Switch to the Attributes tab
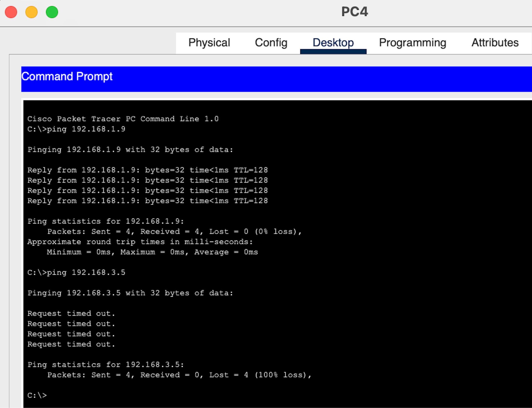Image resolution: width=532 pixels, height=408 pixels. tap(495, 43)
